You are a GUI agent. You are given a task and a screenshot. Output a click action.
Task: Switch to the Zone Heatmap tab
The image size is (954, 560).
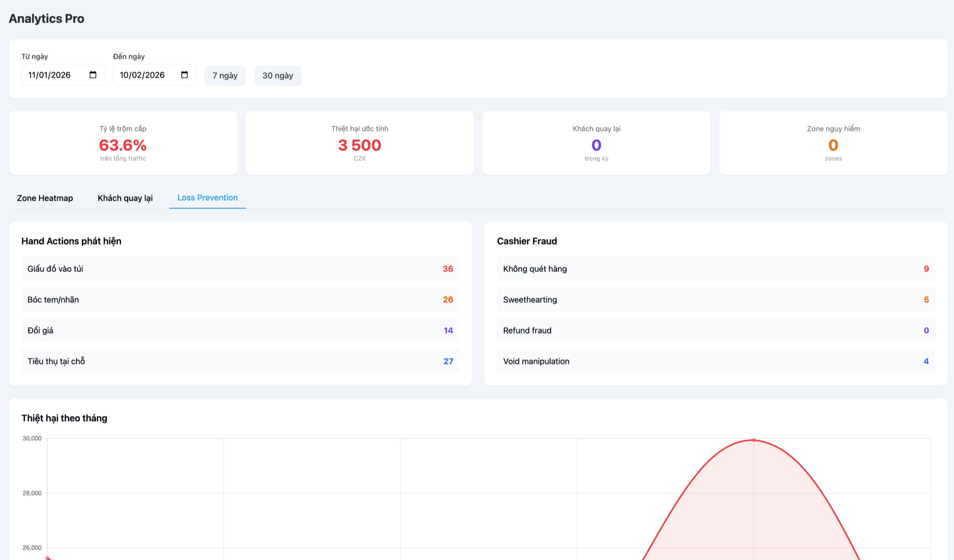[x=45, y=198]
